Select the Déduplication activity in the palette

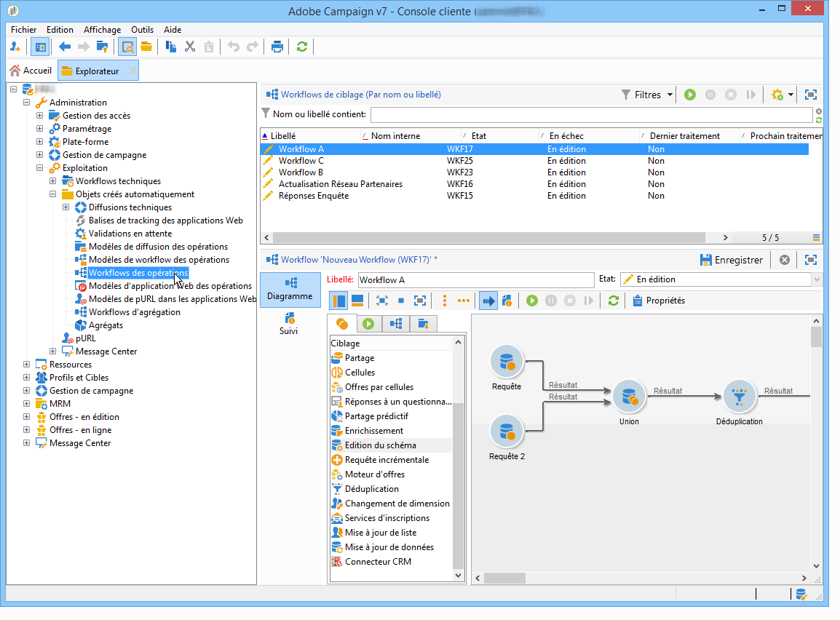[371, 489]
